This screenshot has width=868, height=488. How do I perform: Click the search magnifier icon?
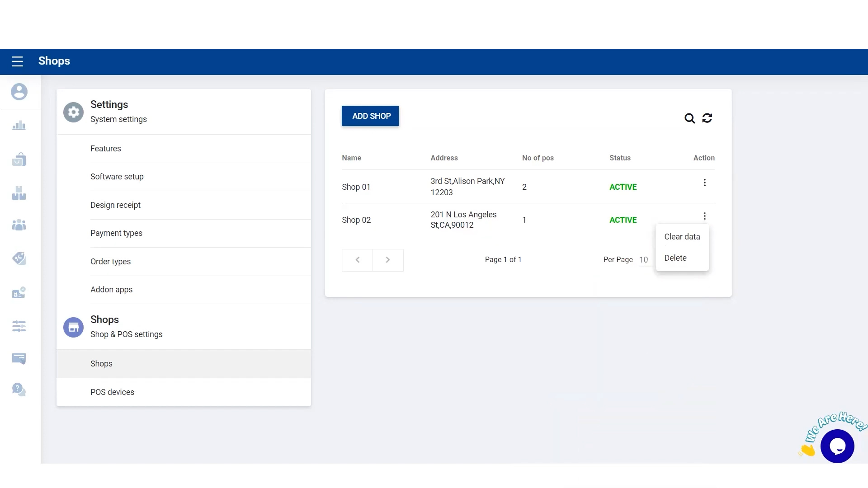(x=689, y=118)
